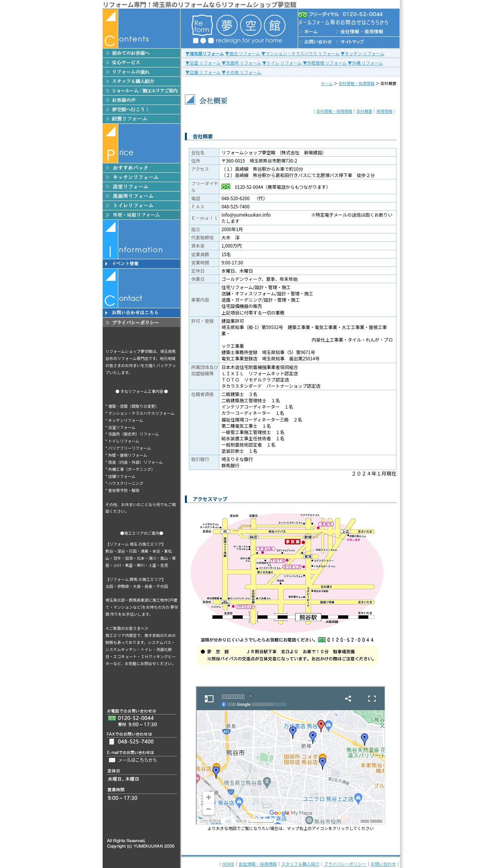Select リフォームの流れ in the sidebar menu
The width and height of the screenshot is (503, 868).
(141, 72)
